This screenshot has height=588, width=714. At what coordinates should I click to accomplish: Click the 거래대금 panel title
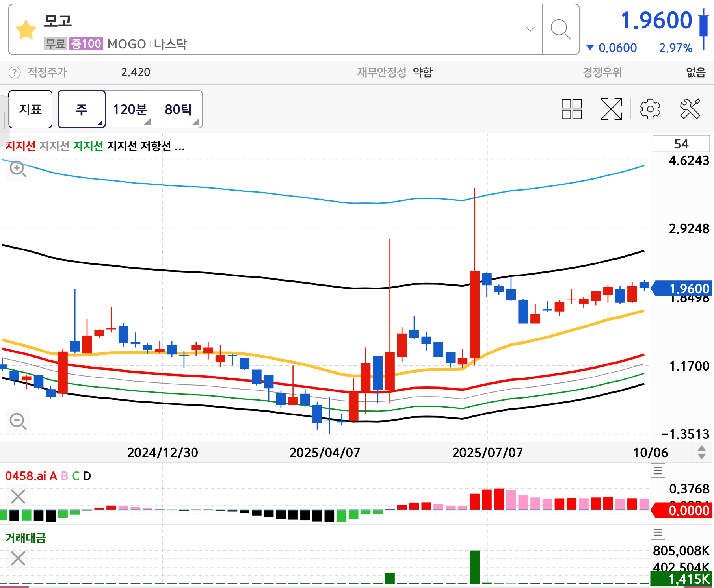coord(26,538)
